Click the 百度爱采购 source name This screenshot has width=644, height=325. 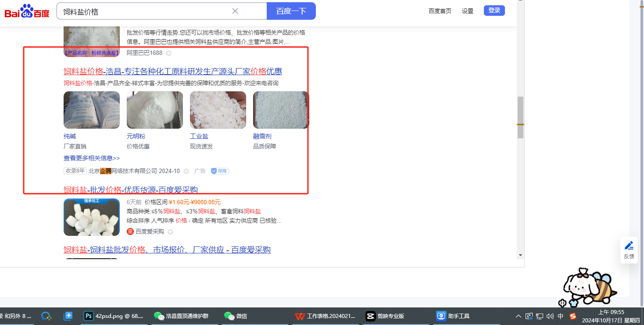(x=150, y=231)
